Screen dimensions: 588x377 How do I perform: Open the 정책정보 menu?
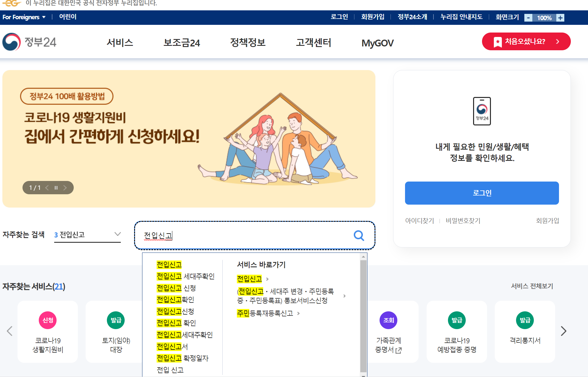point(248,43)
